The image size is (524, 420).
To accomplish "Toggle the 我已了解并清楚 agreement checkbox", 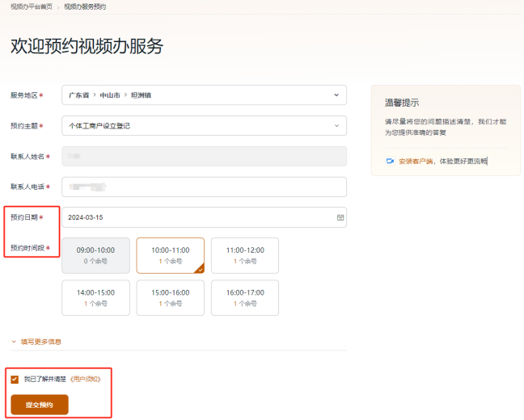I will tap(15, 380).
